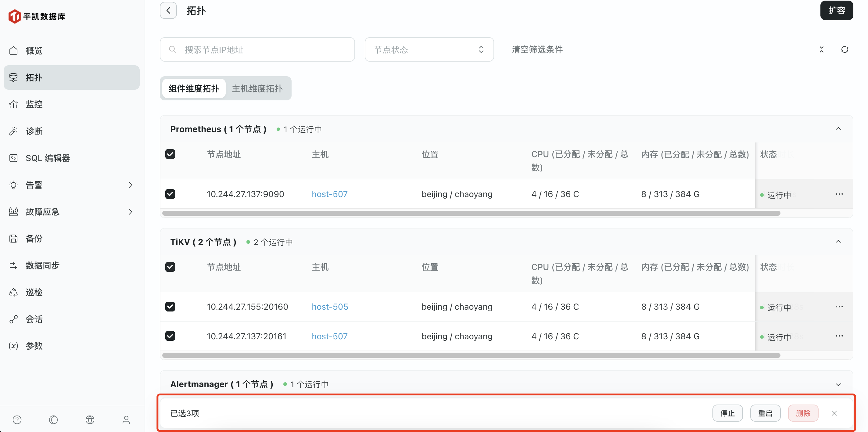Click the Prometheus table horizontal scrollbar
Screen dimensions: 868x432
[471, 213]
